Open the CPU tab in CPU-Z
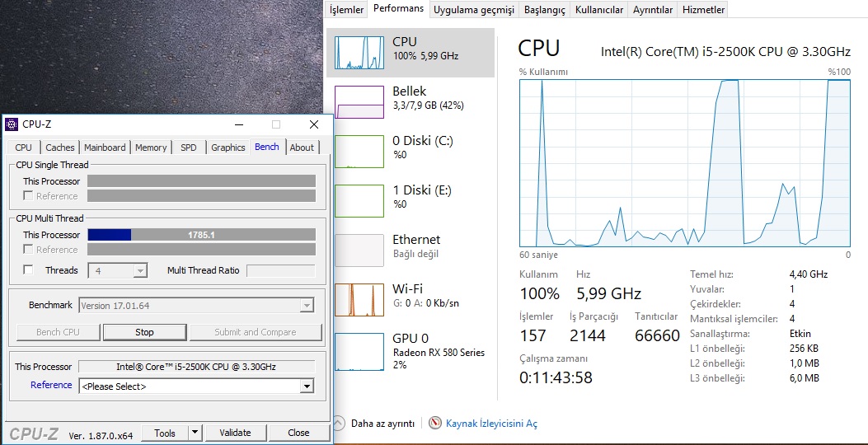The height and width of the screenshot is (445, 868). click(x=23, y=148)
